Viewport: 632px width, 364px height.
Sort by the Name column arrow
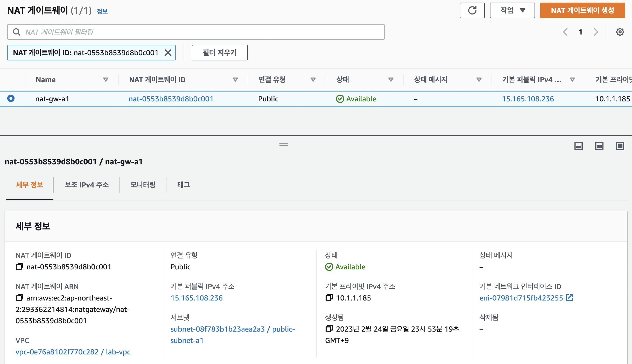click(106, 80)
